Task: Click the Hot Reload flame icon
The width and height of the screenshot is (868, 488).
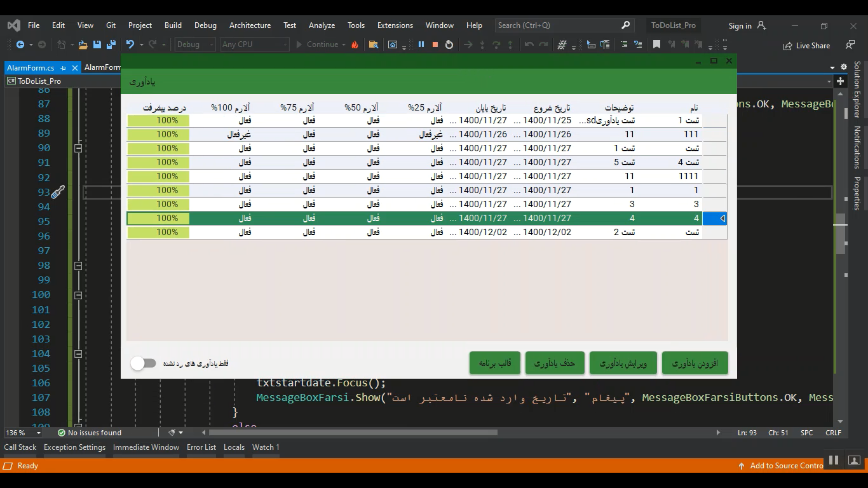Action: (x=355, y=44)
